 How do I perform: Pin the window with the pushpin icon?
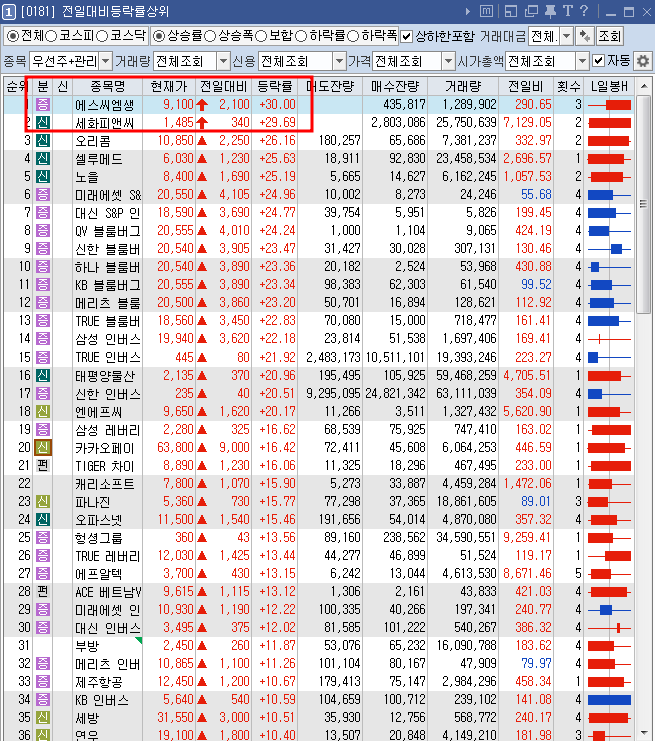(550, 11)
